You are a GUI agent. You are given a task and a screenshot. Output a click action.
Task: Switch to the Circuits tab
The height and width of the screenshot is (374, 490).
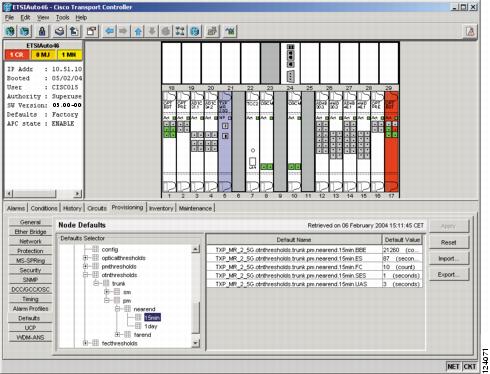97,208
